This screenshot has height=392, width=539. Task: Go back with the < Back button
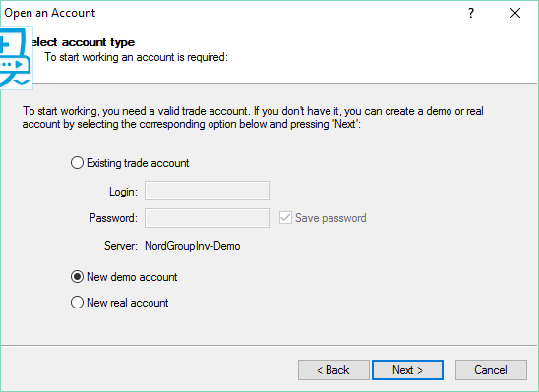[333, 370]
